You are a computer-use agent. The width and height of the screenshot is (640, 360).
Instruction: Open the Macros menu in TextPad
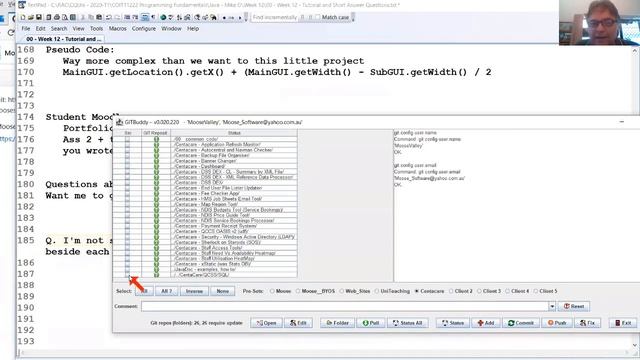point(118,29)
